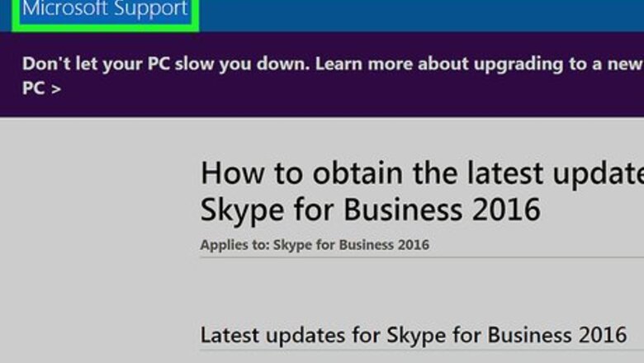The image size is (644, 363).
Task: Click empty purple banner area below the text
Action: pos(330,106)
